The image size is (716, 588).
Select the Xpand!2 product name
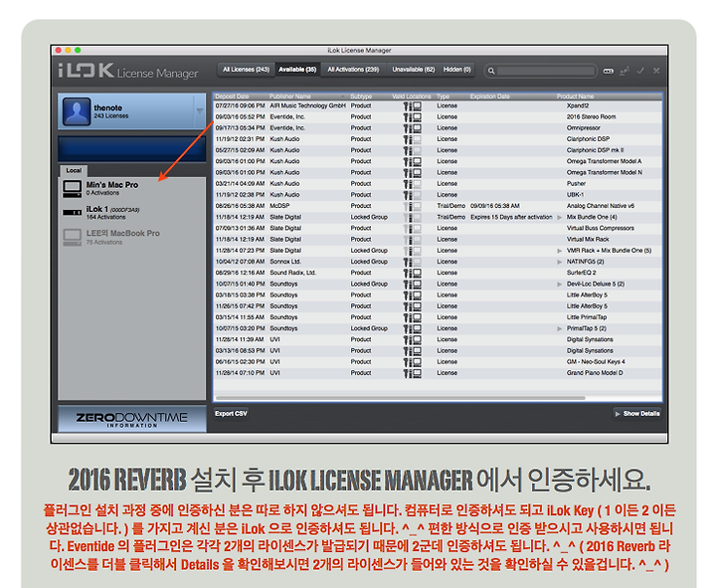pos(578,106)
